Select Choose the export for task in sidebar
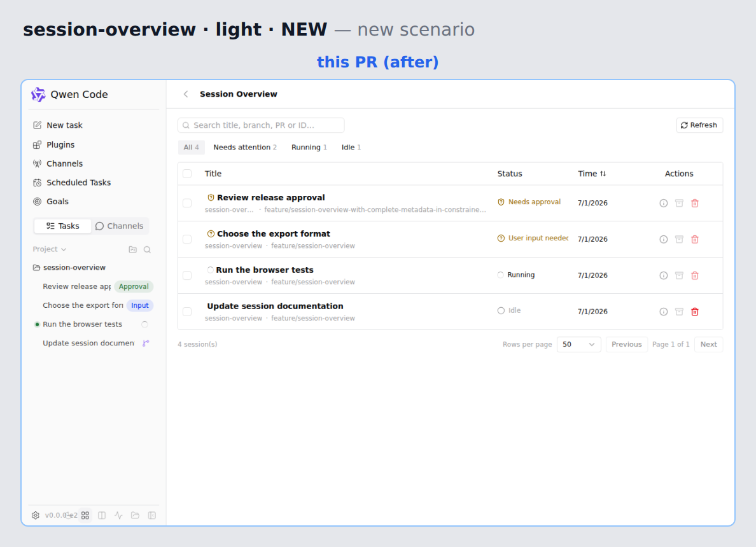Screen dimensions: 756x547 pos(83,305)
